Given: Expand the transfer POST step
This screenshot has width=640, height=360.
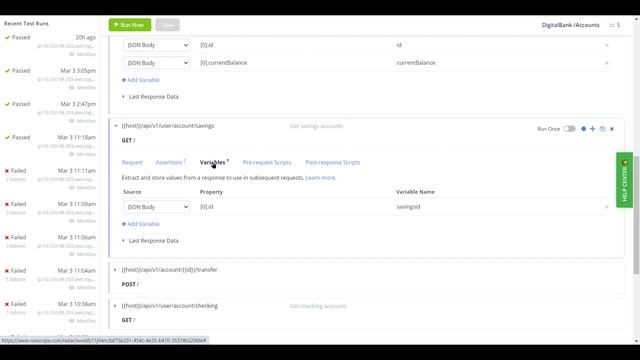Looking at the screenshot, I should click(115, 270).
